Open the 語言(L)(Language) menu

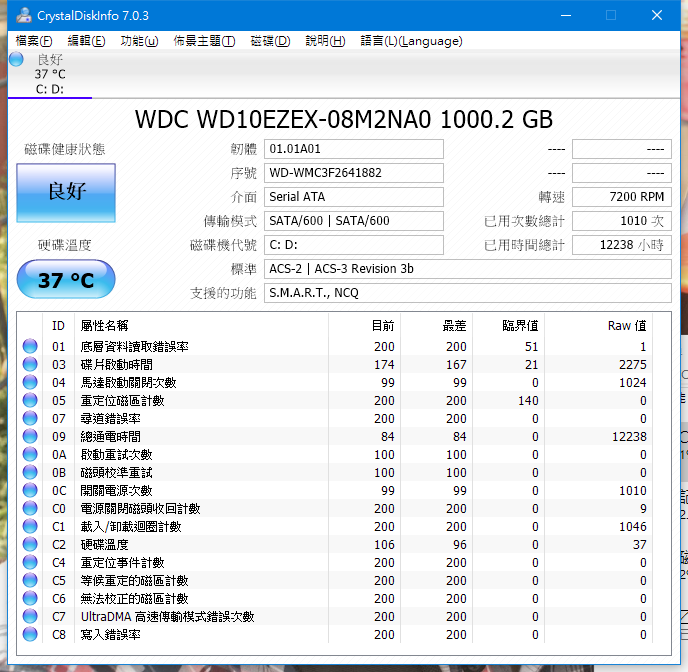tap(411, 41)
